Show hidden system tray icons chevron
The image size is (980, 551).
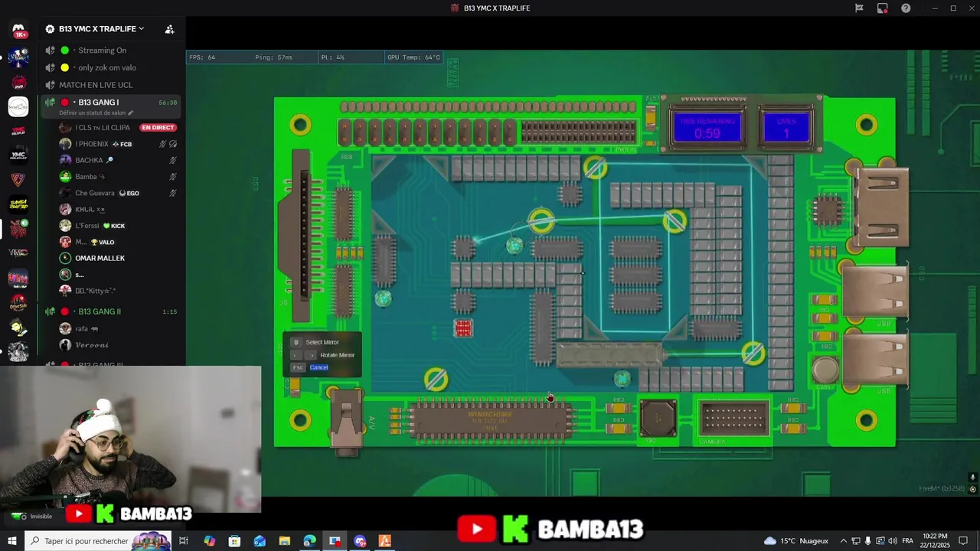pos(843,541)
